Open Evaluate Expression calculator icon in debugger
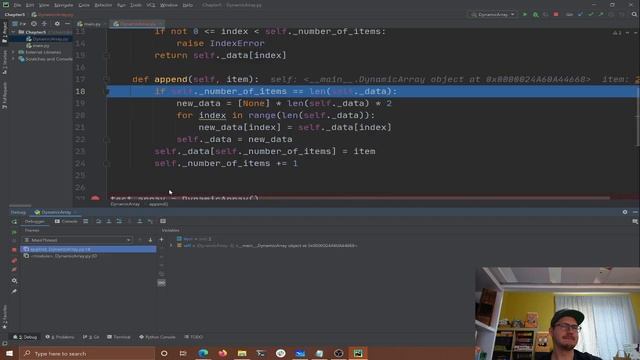640x360 pixels. tap(163, 221)
